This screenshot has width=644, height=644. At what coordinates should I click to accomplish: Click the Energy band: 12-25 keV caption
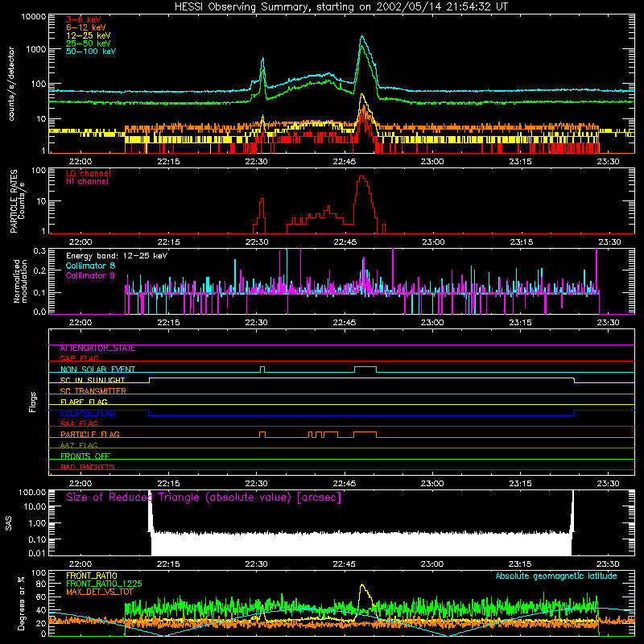point(117,256)
